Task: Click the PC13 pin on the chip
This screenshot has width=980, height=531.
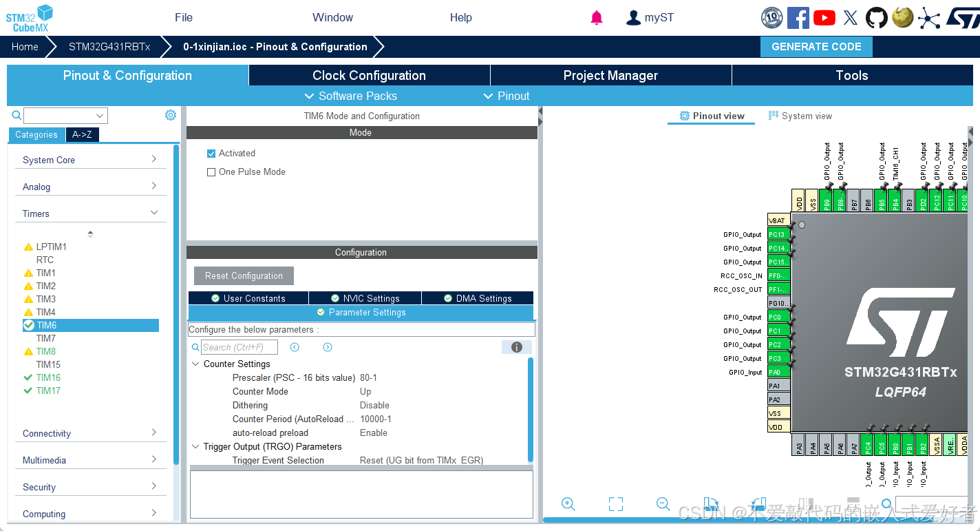Action: click(x=779, y=234)
